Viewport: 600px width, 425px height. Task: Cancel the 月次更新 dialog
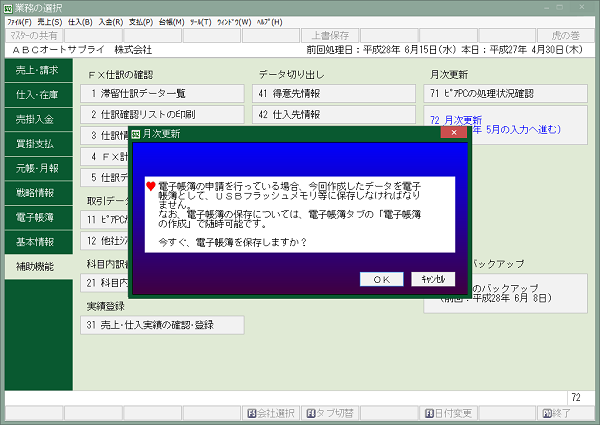click(433, 279)
